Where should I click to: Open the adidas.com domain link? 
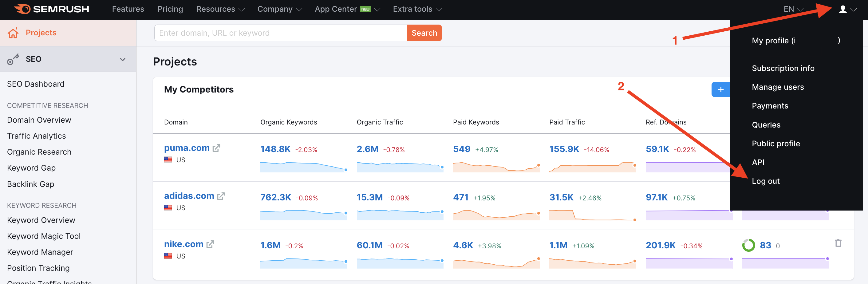[x=189, y=196]
